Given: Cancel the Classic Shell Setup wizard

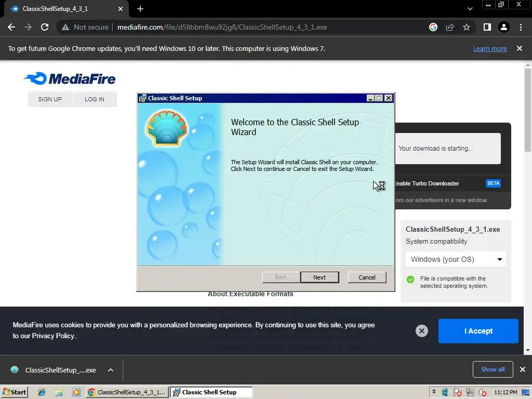Looking at the screenshot, I should [x=367, y=277].
